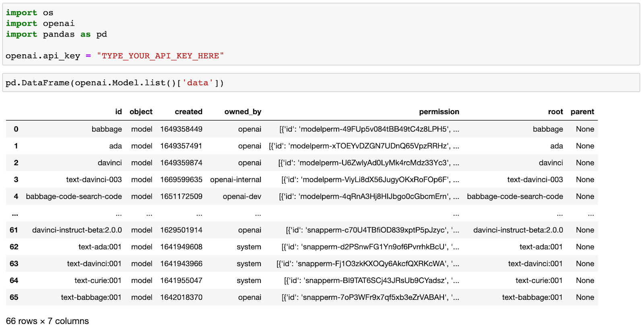Click the "created" column header
The width and height of the screenshot is (644, 330).
pos(188,112)
